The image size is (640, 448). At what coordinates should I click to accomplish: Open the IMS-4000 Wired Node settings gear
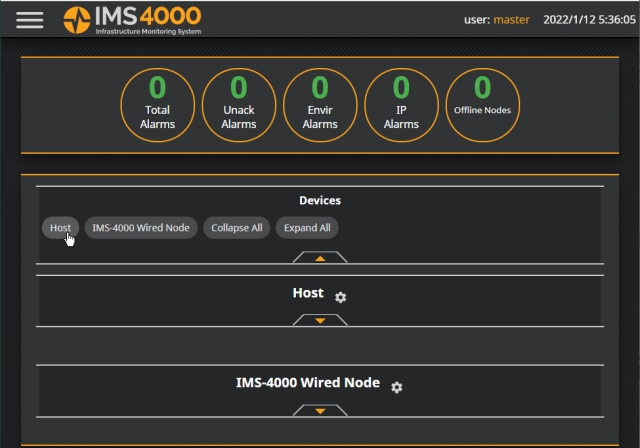[x=397, y=387]
